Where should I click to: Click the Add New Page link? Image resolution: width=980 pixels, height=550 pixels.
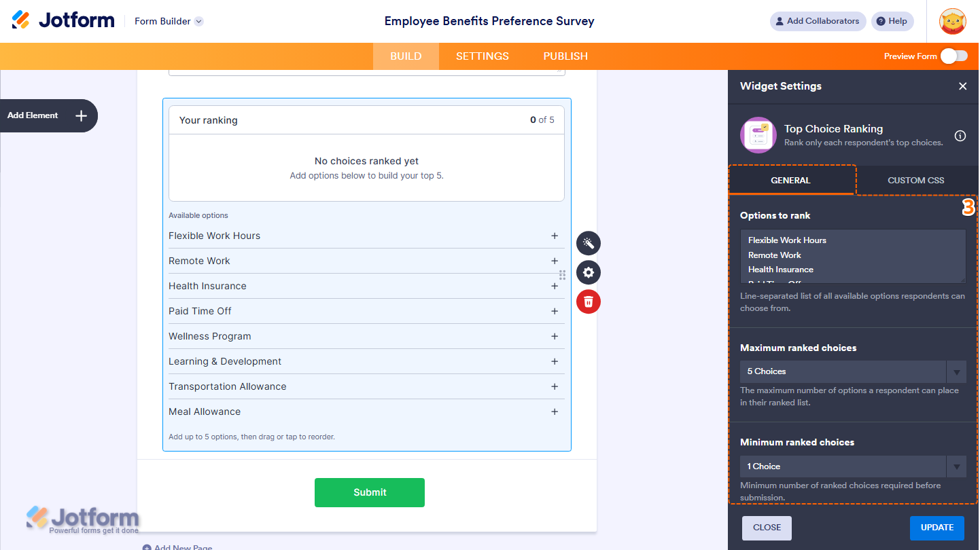pos(177,547)
